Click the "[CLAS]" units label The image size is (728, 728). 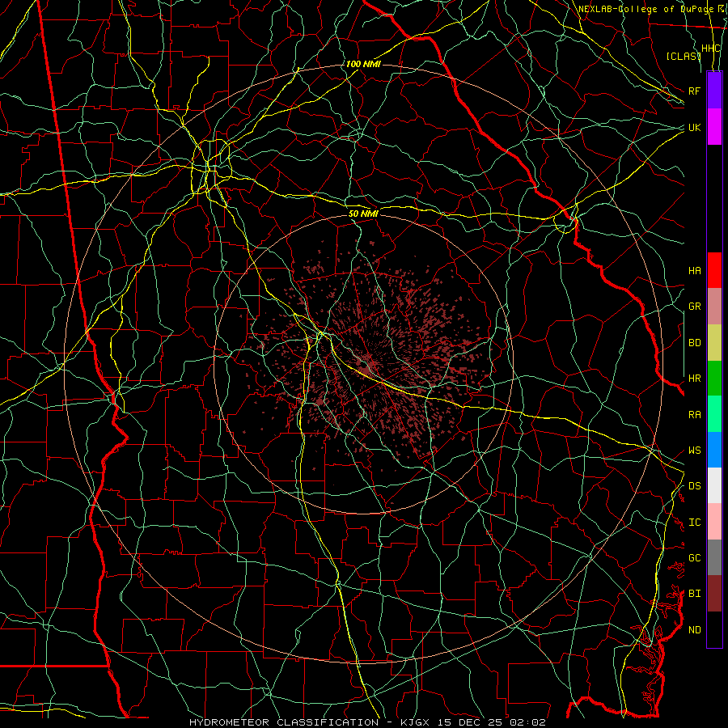[684, 56]
